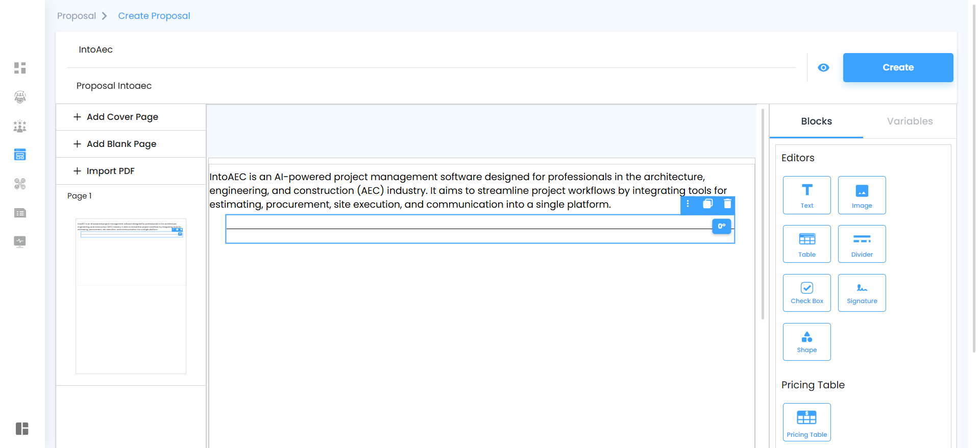The height and width of the screenshot is (448, 980).
Task: Select the Check Box editor block
Action: (x=807, y=293)
